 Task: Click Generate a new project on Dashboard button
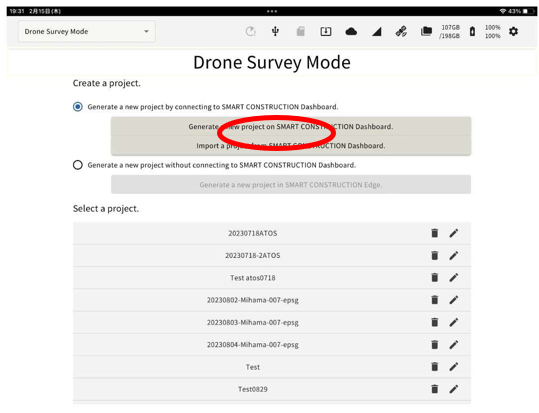coord(291,127)
